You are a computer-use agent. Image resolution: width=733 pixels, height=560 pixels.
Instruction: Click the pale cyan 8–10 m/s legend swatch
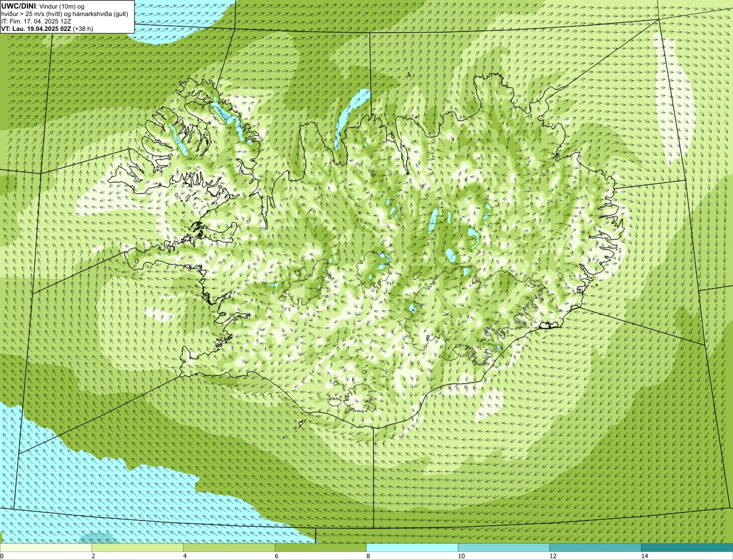point(412,547)
